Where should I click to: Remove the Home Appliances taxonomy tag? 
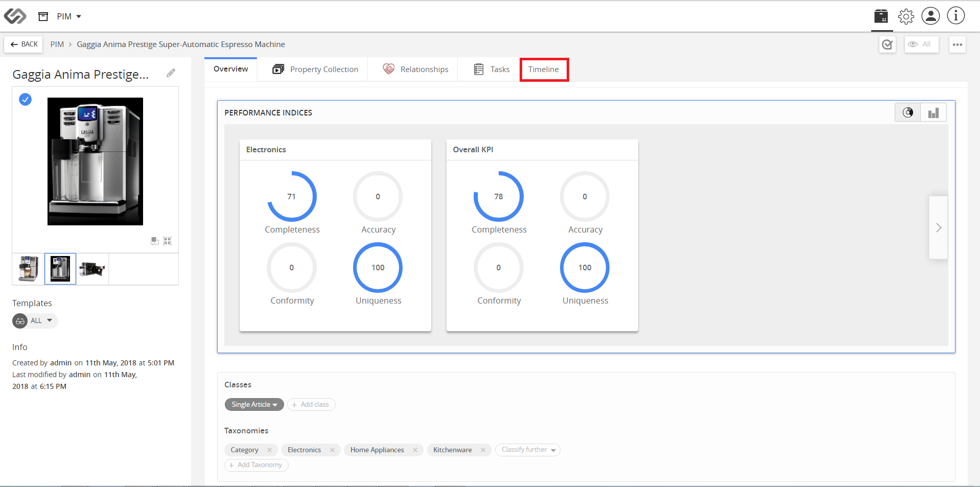point(415,450)
